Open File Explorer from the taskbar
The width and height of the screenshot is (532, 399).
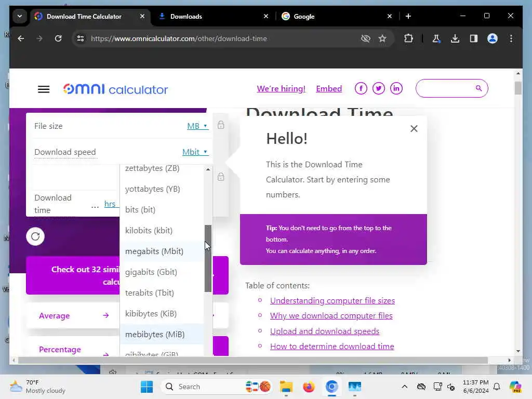(286, 387)
